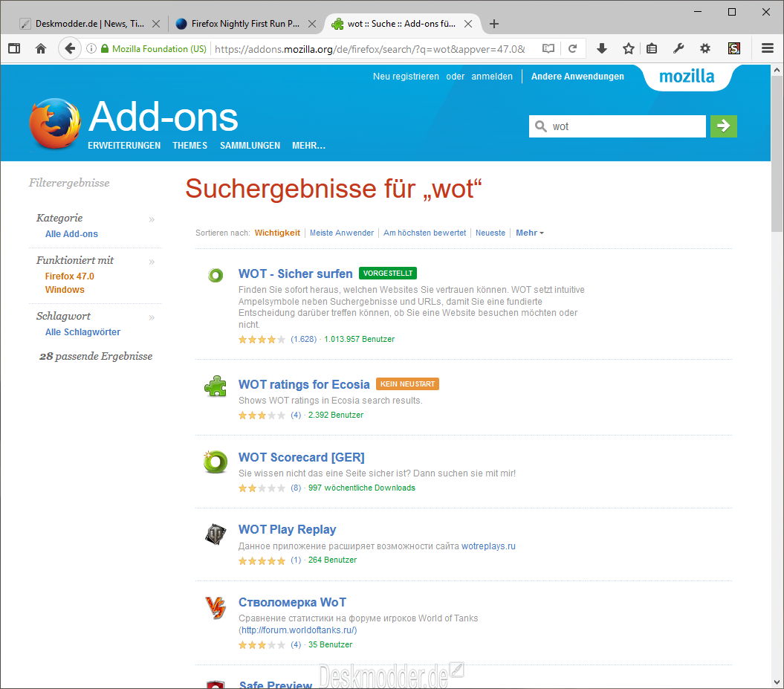
Task: Close the Firefox Nightly First Run tab
Action: (x=312, y=24)
